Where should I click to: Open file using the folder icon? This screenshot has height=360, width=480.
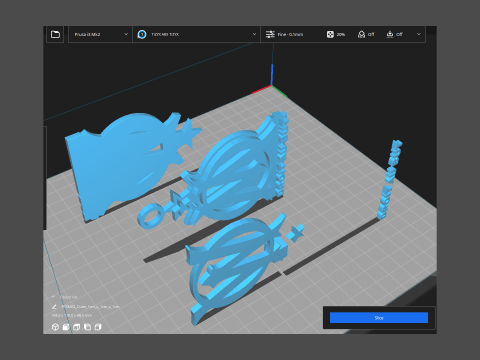(x=55, y=34)
